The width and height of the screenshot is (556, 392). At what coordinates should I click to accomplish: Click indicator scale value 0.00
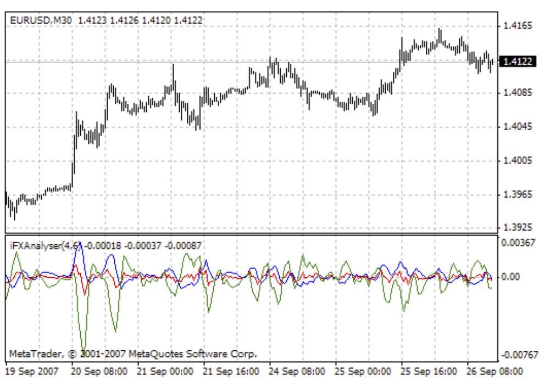510,277
